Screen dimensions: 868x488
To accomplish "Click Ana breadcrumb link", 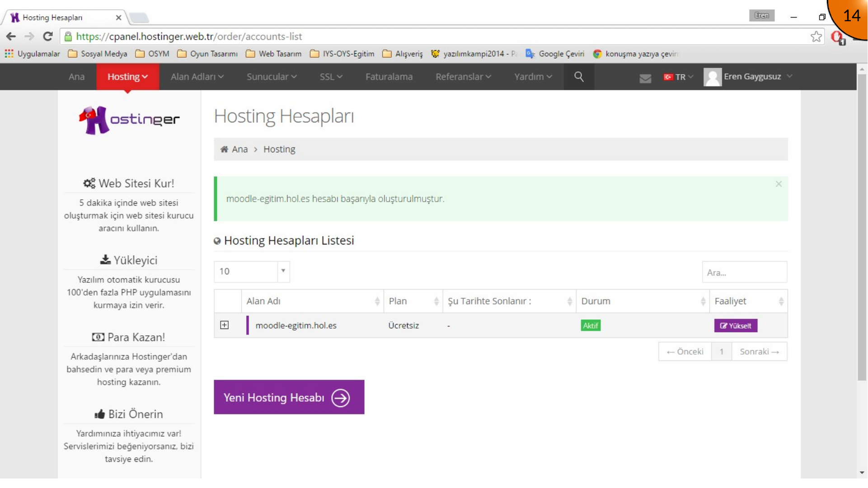I will pos(240,149).
